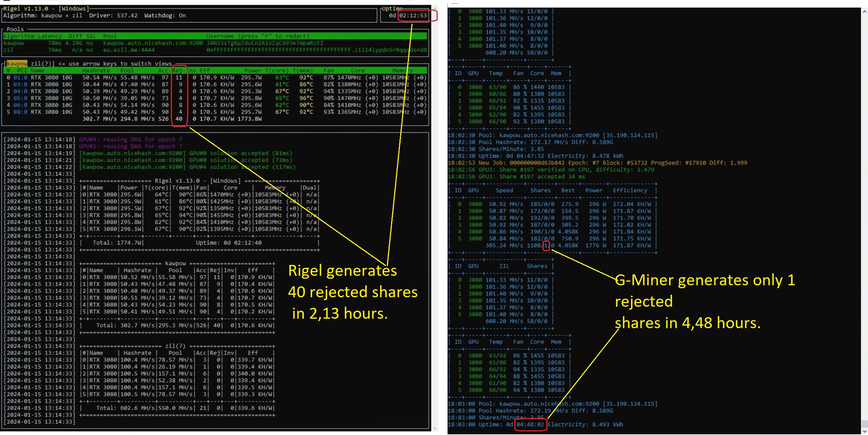The image size is (868, 435).
Task: Click PCI address 08:0 of GPU 5
Action: point(20,112)
